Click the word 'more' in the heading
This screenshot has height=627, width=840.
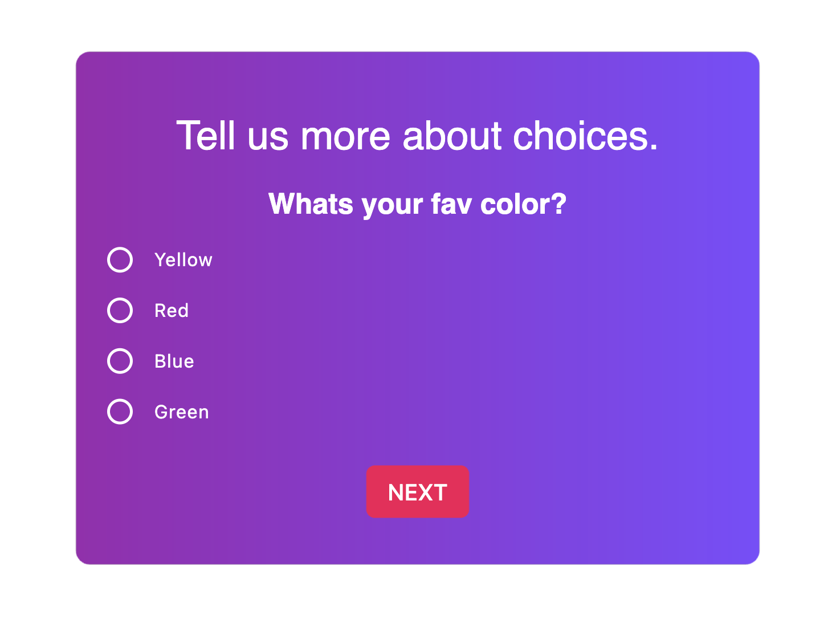[345, 136]
